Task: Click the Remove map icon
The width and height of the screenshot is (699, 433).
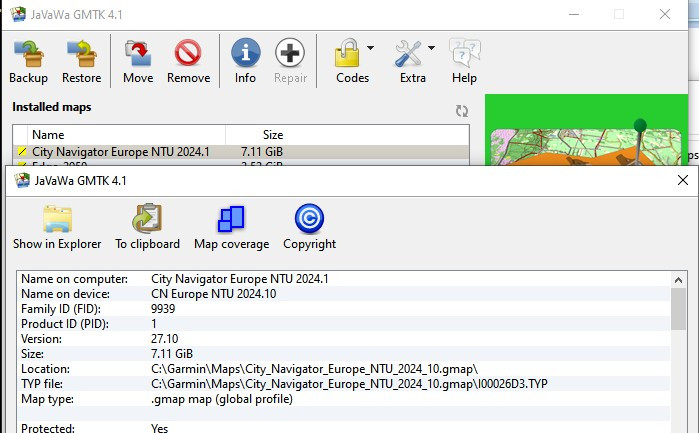Action: (x=188, y=53)
